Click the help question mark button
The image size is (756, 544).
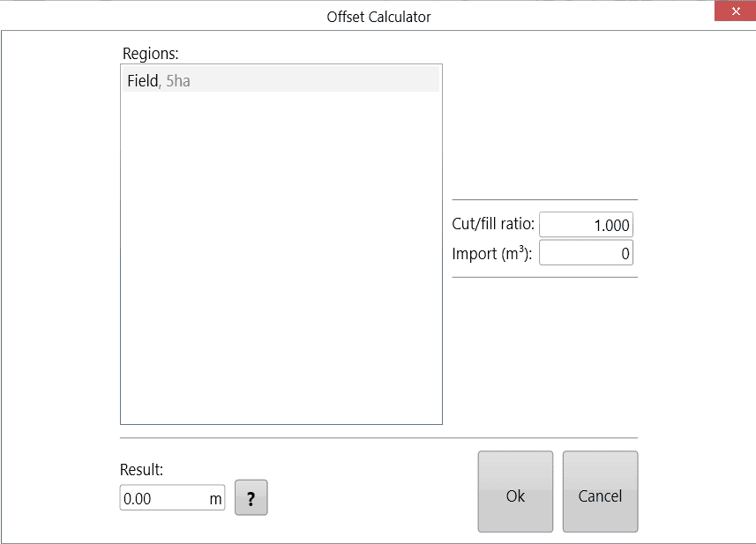pyautogui.click(x=251, y=497)
